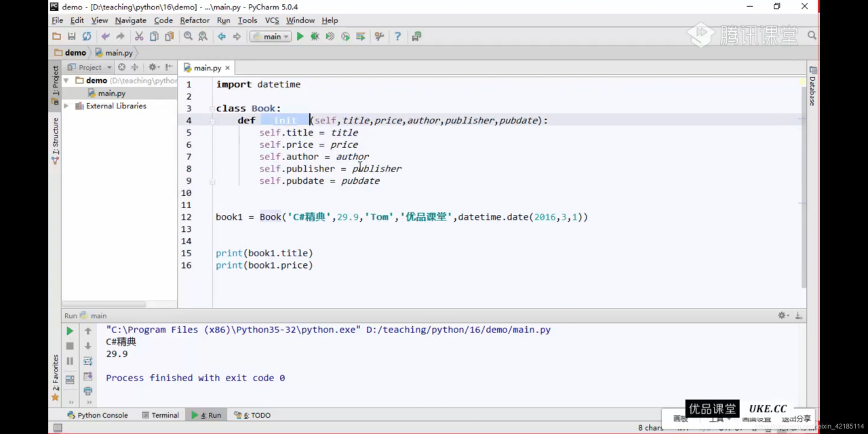Screen dimensions: 868x434
Task: Click the Back navigation arrow icon
Action: (x=222, y=37)
